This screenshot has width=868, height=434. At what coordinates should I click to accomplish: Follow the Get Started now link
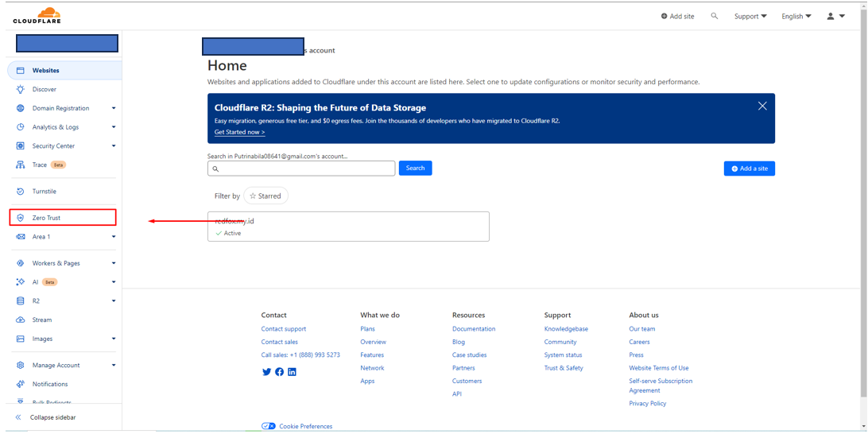[240, 132]
